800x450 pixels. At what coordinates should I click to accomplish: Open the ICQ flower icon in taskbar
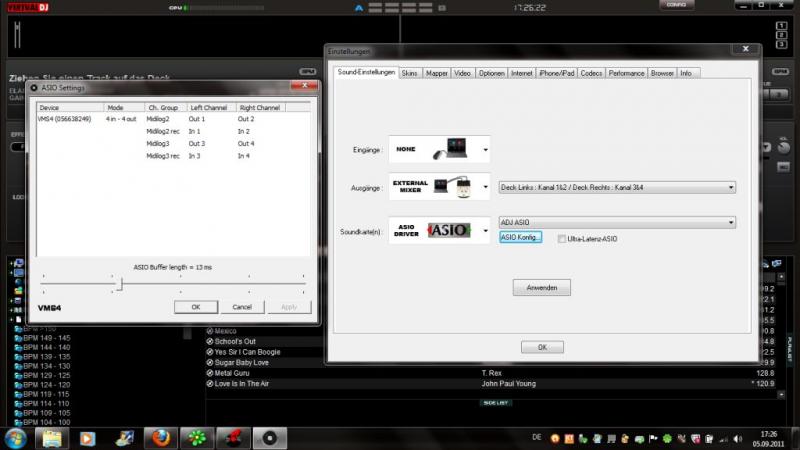click(x=195, y=437)
